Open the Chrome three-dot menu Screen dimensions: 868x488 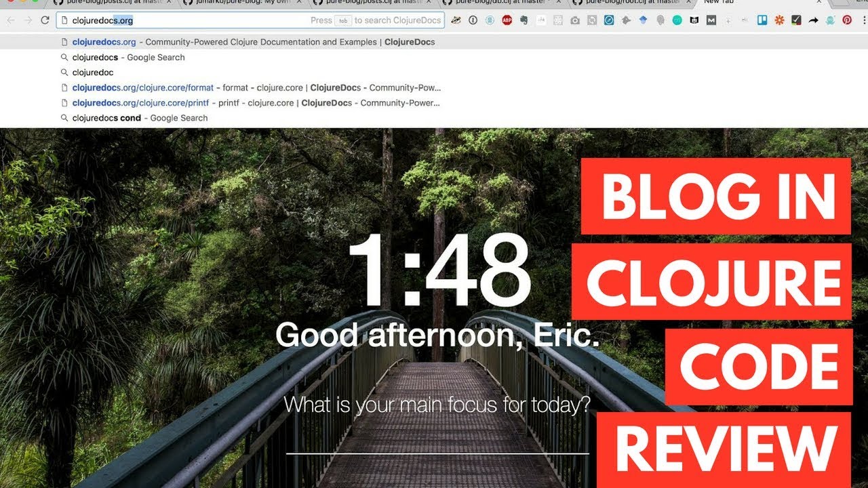click(x=863, y=20)
